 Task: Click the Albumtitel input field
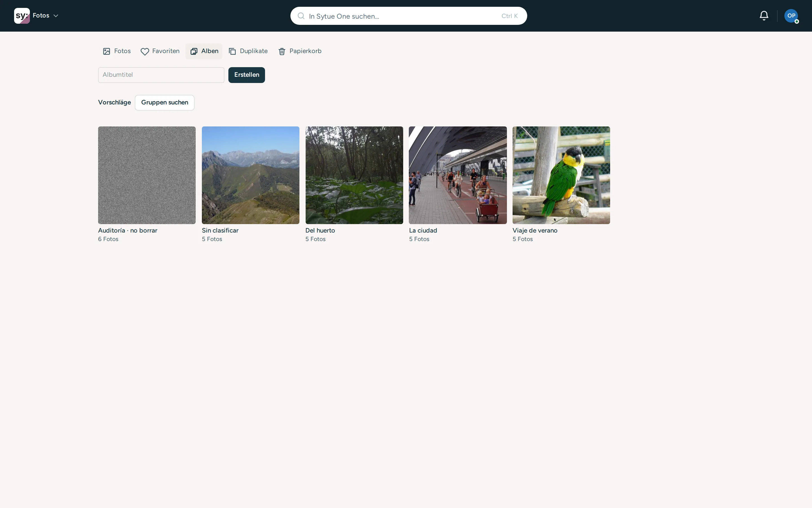[161, 75]
